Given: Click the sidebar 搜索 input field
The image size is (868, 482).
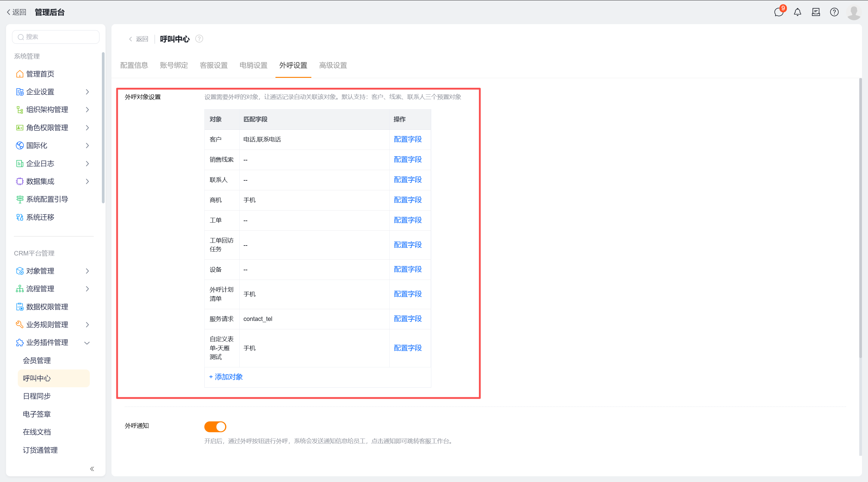Looking at the screenshot, I should tap(55, 37).
